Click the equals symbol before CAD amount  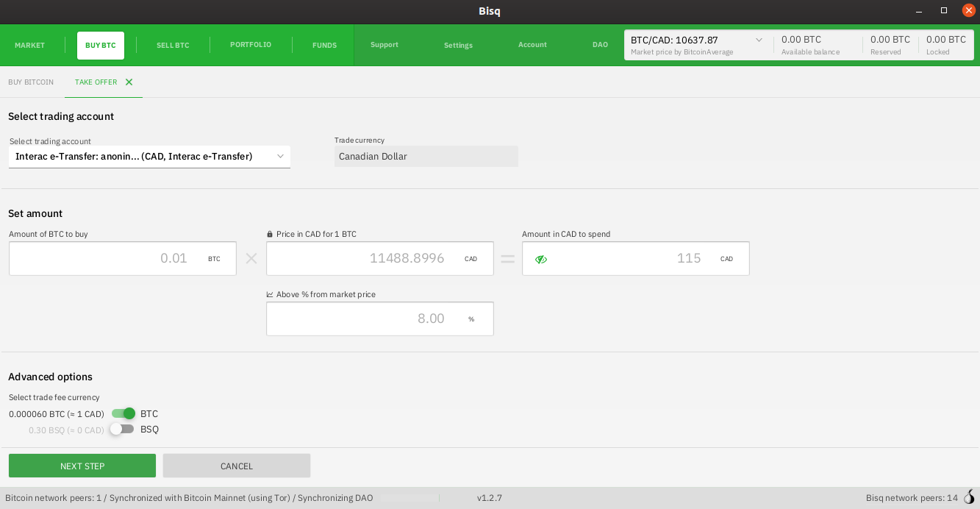coord(508,259)
